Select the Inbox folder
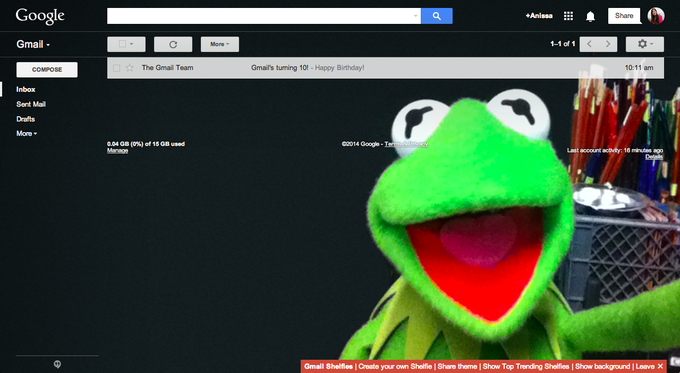This screenshot has height=373, width=680. (26, 89)
